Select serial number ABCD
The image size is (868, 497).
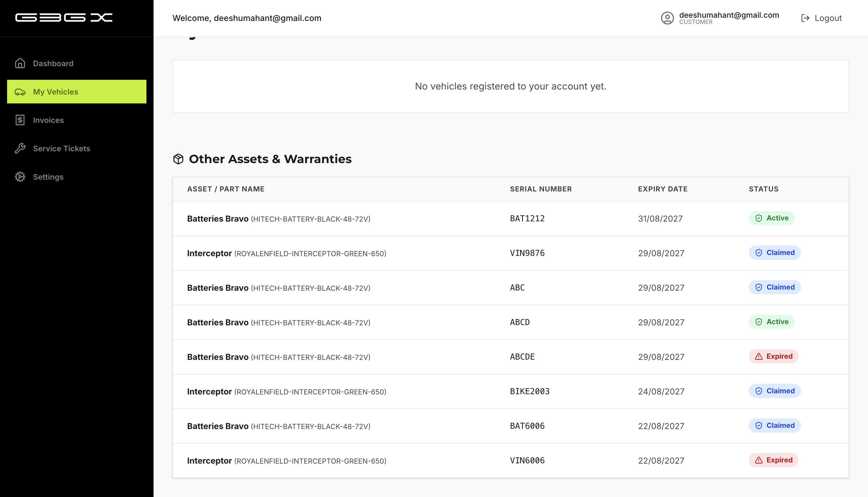(520, 322)
